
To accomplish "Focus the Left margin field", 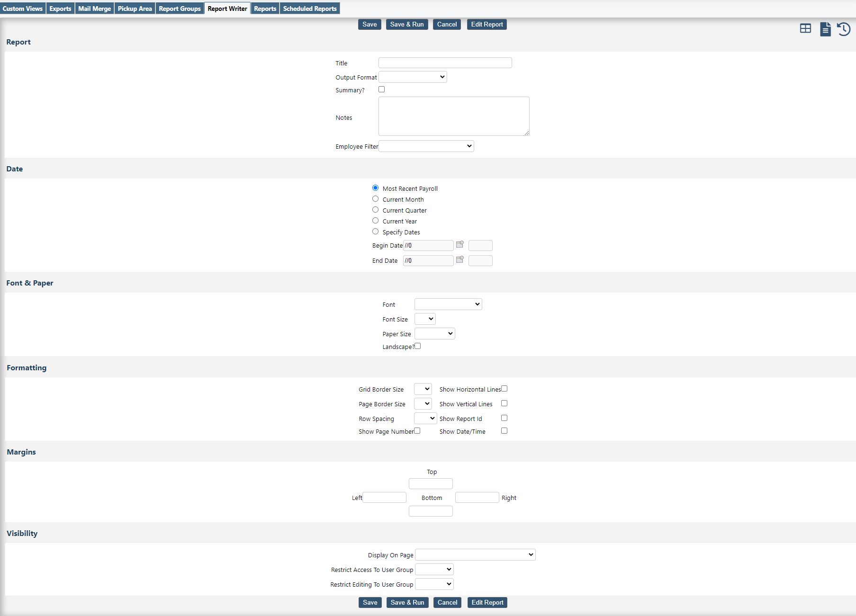I will 385,497.
